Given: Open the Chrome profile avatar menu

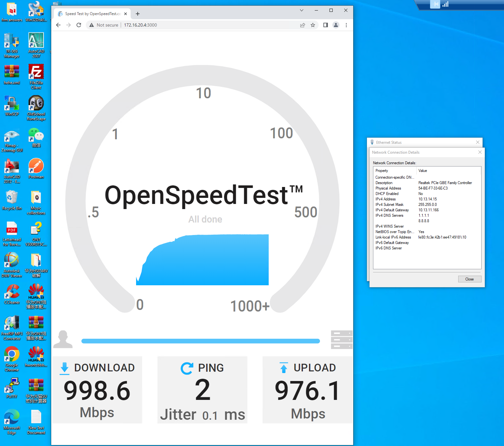Looking at the screenshot, I should pyautogui.click(x=336, y=25).
